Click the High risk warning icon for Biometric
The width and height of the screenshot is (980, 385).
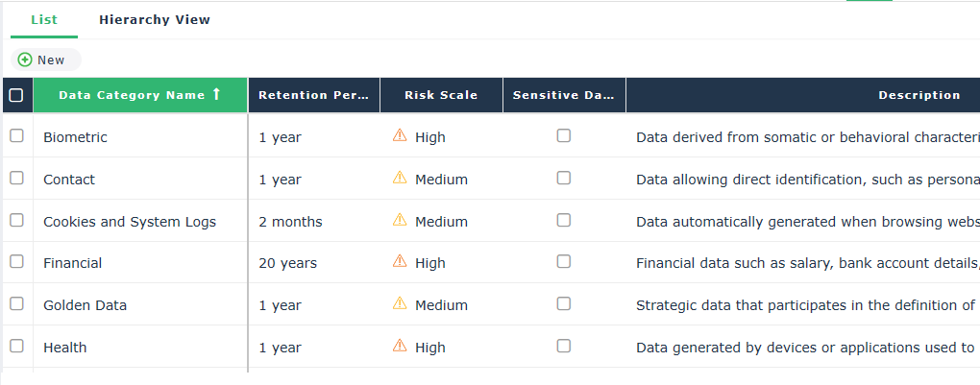point(400,136)
